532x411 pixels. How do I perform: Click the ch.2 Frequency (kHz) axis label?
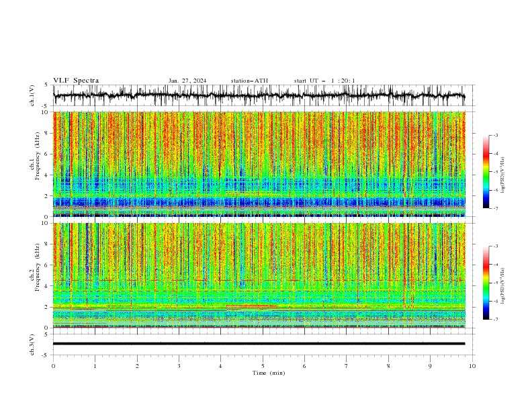point(35,267)
